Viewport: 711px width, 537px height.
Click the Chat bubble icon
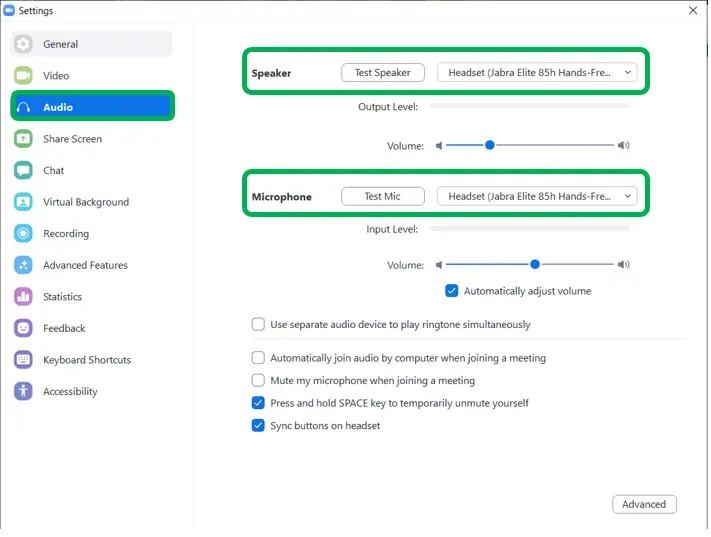[24, 171]
